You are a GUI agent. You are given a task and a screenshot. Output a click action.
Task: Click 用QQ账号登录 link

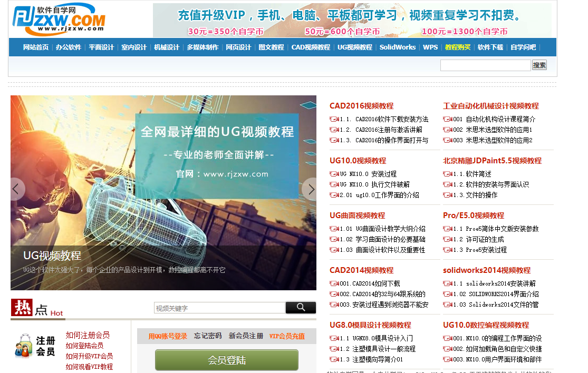[x=168, y=336]
